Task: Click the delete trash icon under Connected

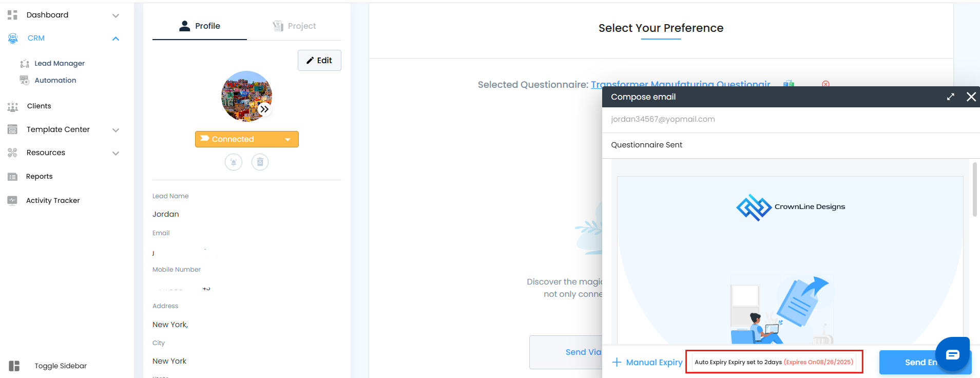Action: (x=260, y=162)
